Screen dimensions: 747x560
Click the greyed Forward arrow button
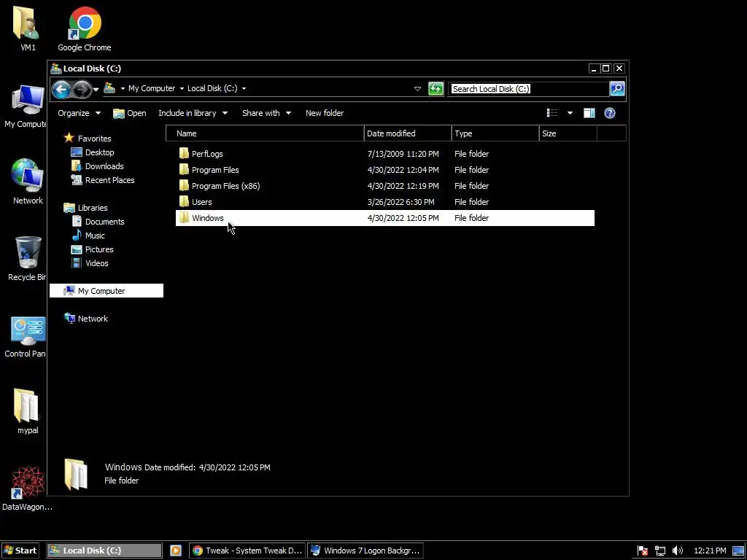(82, 89)
